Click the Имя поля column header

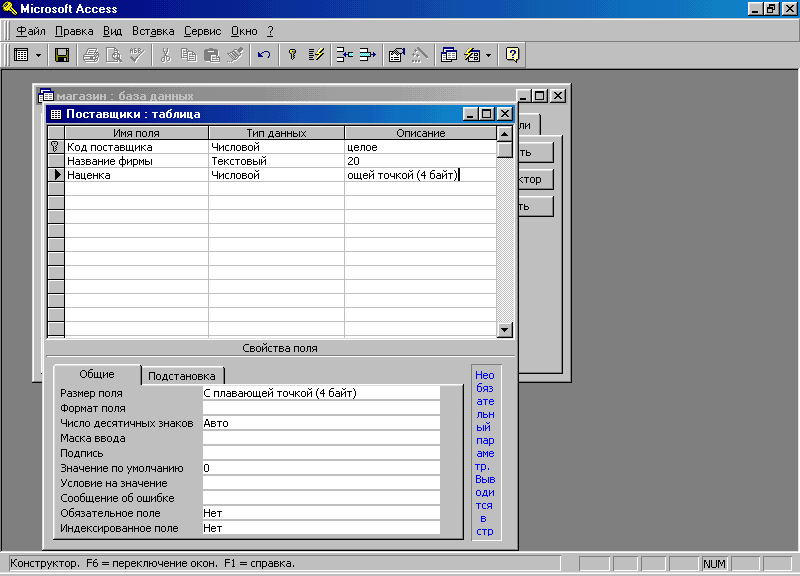pos(136,133)
